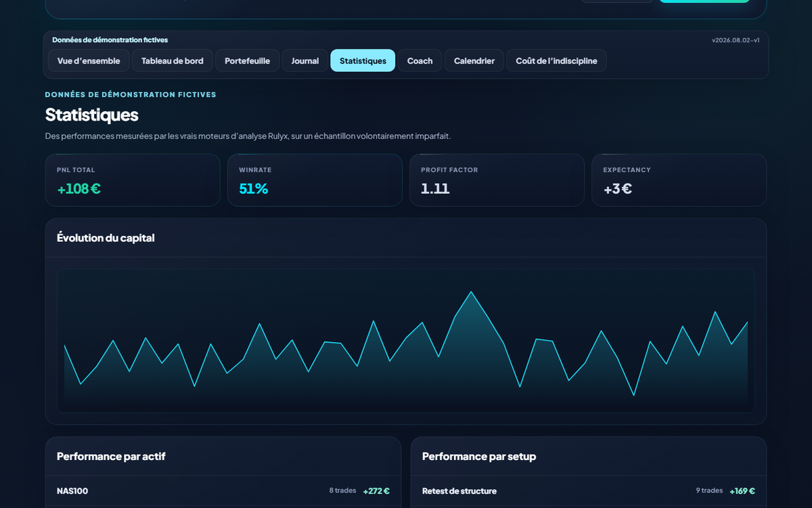The height and width of the screenshot is (508, 812).
Task: Click the '9 trades' count for Retest de structure
Action: (709, 490)
